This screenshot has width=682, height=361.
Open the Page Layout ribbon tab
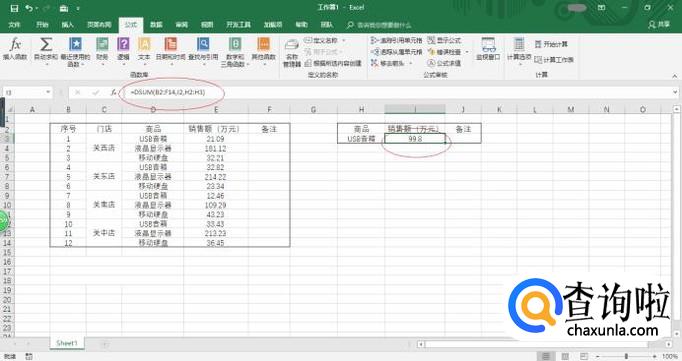tap(99, 25)
